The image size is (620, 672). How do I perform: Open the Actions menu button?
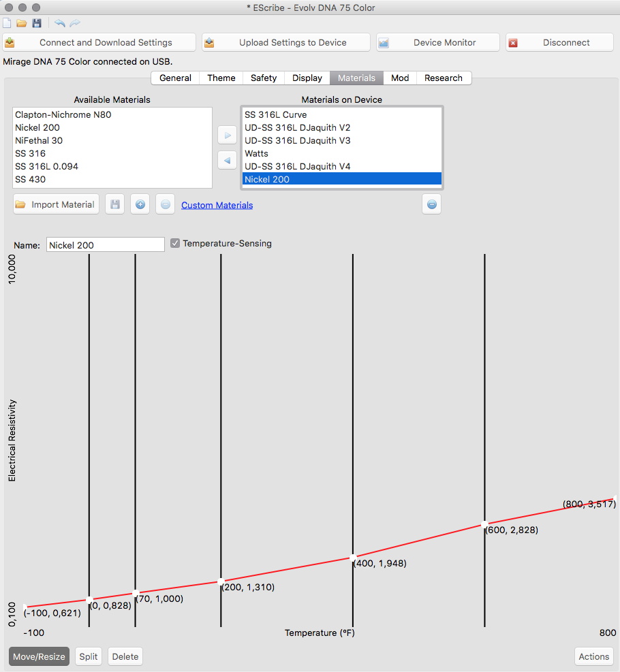tap(593, 656)
